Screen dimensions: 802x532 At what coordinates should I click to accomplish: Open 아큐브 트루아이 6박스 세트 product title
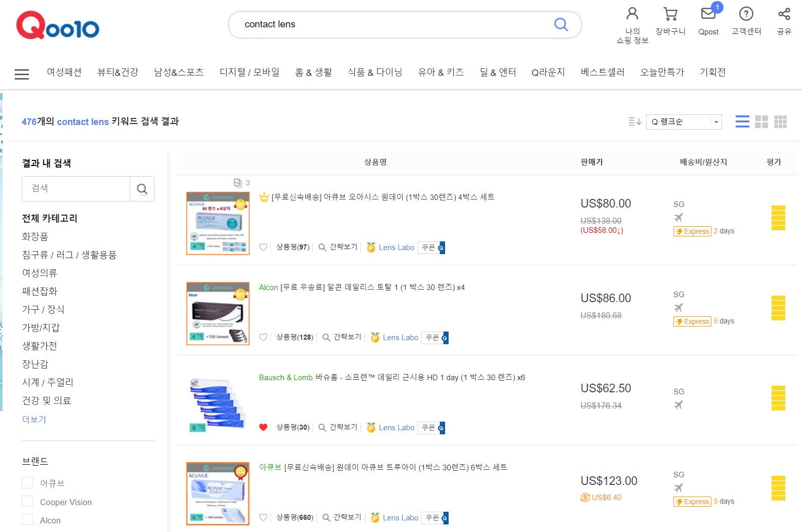[383, 467]
